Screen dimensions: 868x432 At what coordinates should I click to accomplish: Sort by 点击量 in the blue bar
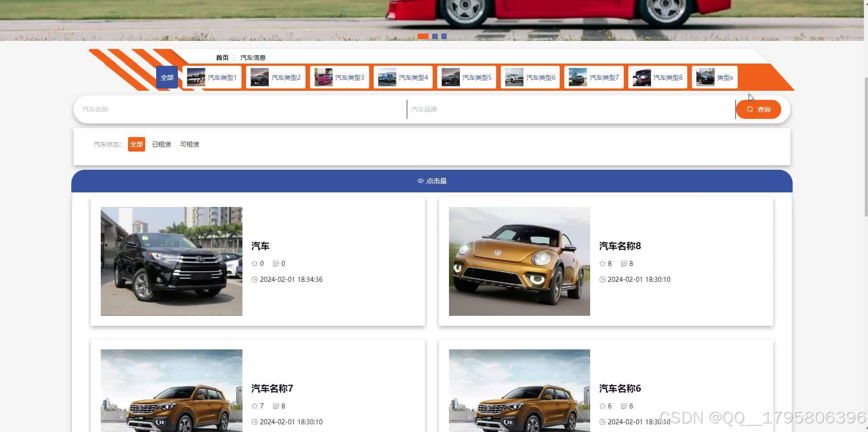(x=432, y=181)
